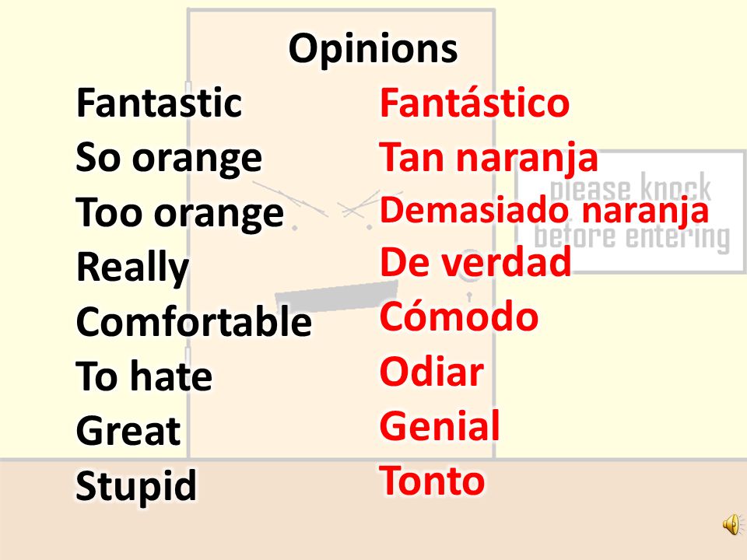Select the Opinions slide title

point(373,50)
